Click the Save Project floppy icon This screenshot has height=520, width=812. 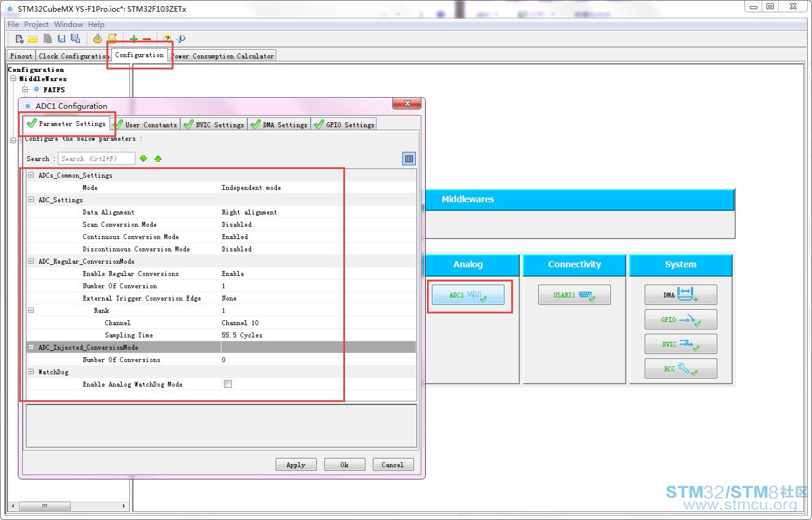point(62,39)
